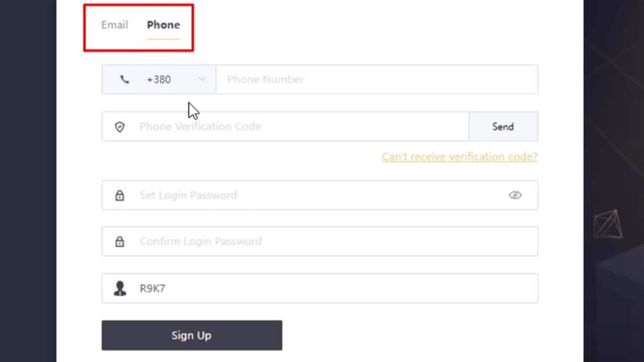
Task: Select the Phone tab
Action: pyautogui.click(x=163, y=25)
